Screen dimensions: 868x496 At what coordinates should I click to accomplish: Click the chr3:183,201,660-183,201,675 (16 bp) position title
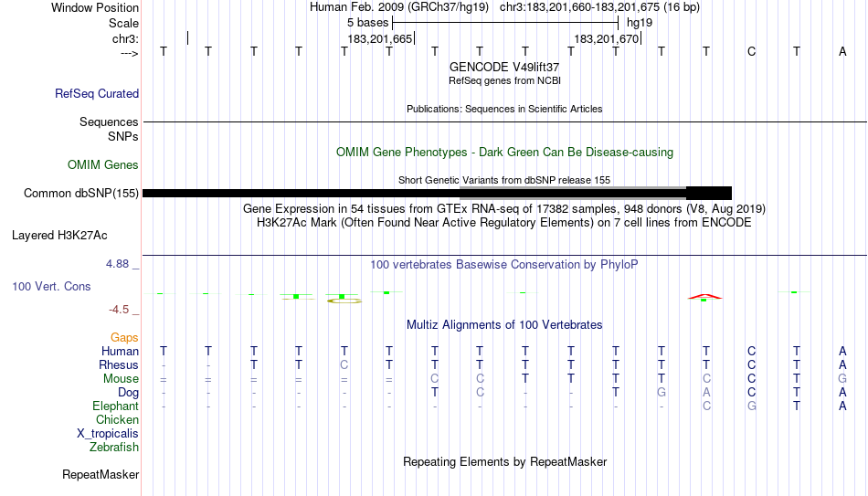[599, 7]
